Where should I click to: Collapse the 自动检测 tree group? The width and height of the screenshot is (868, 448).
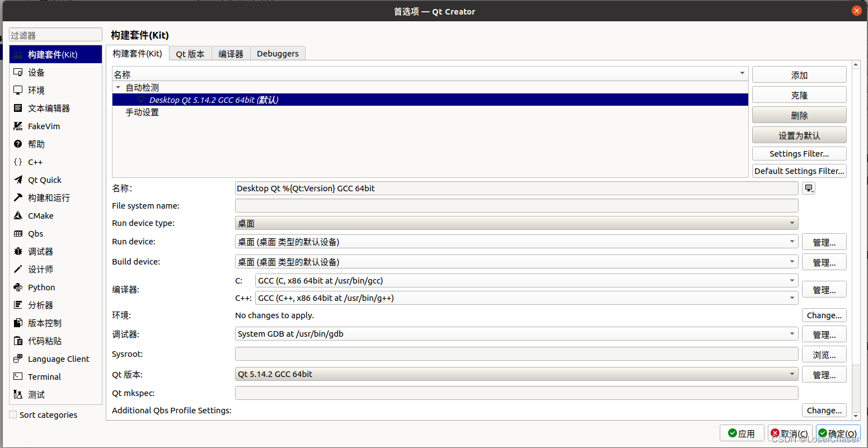click(x=118, y=87)
